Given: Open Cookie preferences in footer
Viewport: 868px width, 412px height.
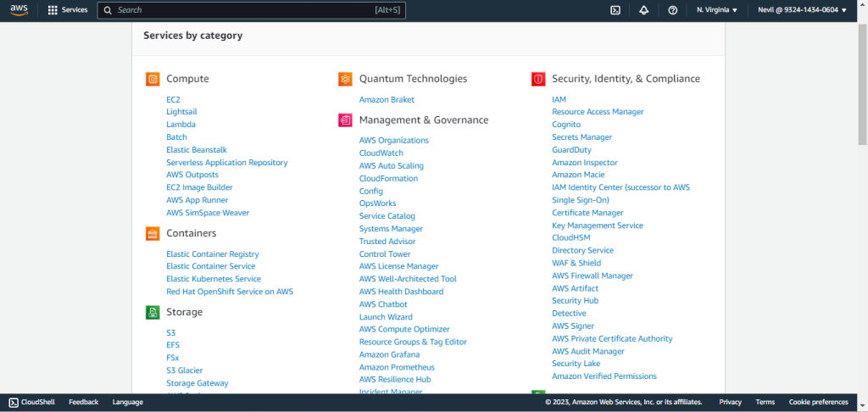Looking at the screenshot, I should coord(818,402).
